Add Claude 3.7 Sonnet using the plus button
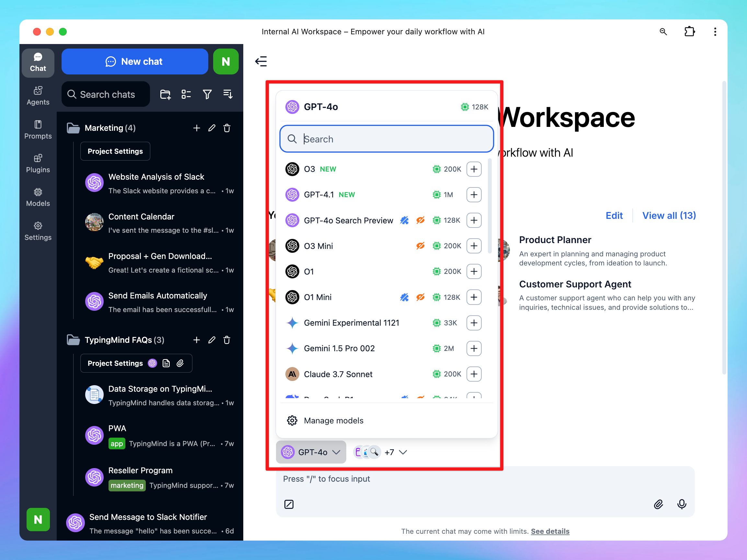This screenshot has width=747, height=560. [474, 374]
